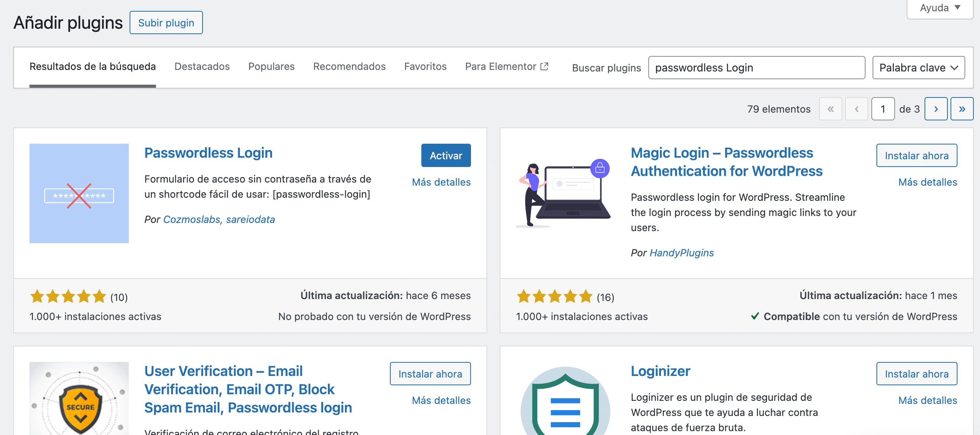Viewport: 980px width, 435px height.
Task: Switch to the Populares tab
Action: [x=271, y=66]
